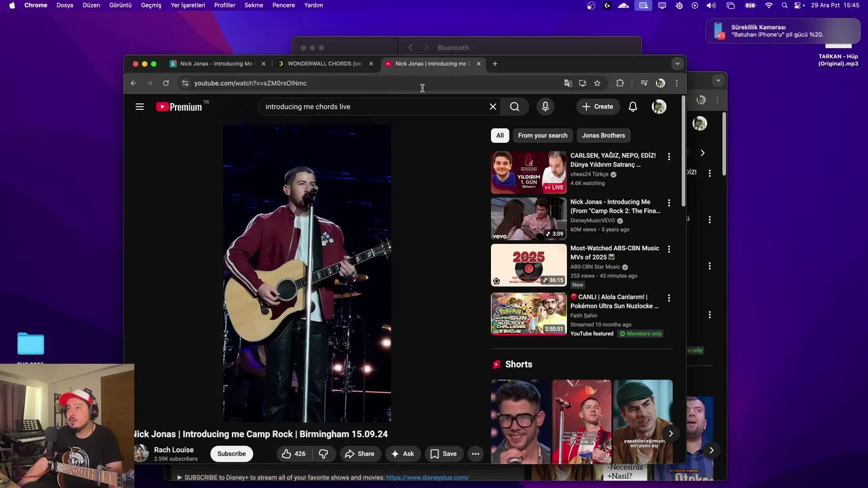The width and height of the screenshot is (868, 488).
Task: Open disneyplus.com link in description
Action: point(427,477)
